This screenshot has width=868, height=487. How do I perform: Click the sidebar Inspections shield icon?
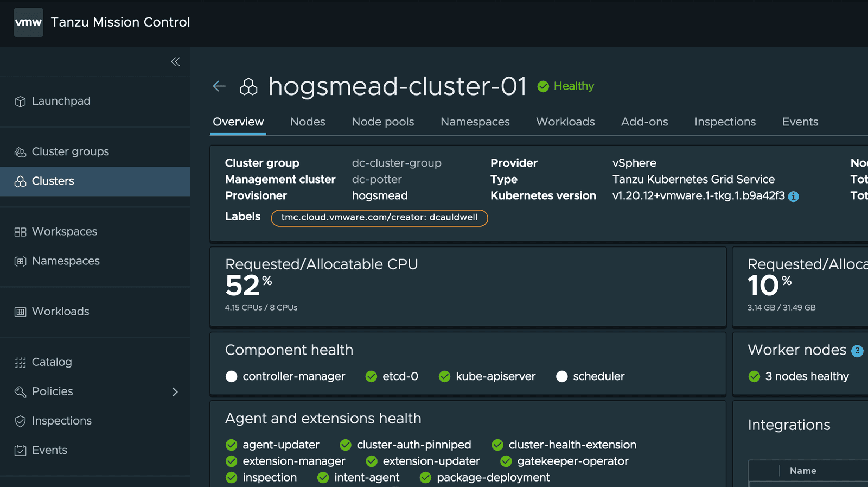[x=21, y=421]
